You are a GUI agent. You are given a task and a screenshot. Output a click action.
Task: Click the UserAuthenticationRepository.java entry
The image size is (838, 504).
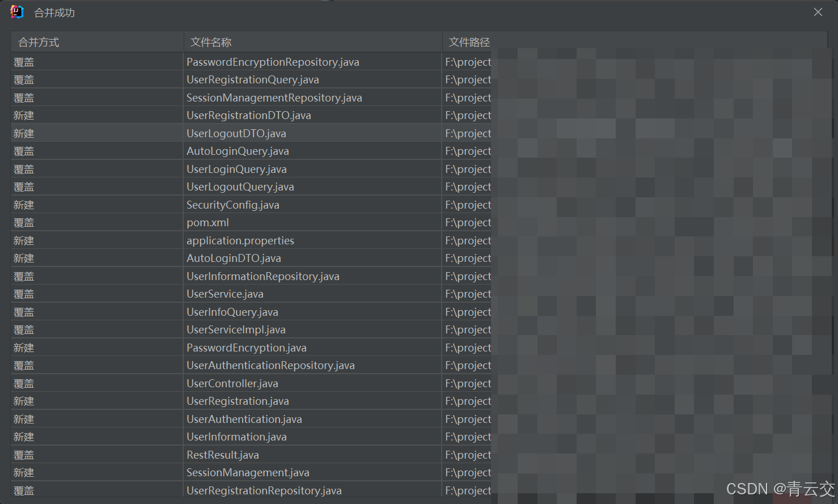[x=270, y=366]
